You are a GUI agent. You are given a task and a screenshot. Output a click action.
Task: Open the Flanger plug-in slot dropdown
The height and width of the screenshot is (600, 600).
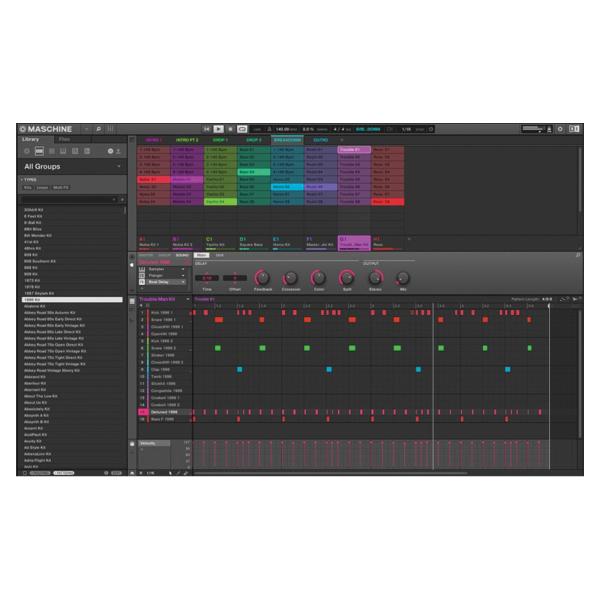[183, 276]
